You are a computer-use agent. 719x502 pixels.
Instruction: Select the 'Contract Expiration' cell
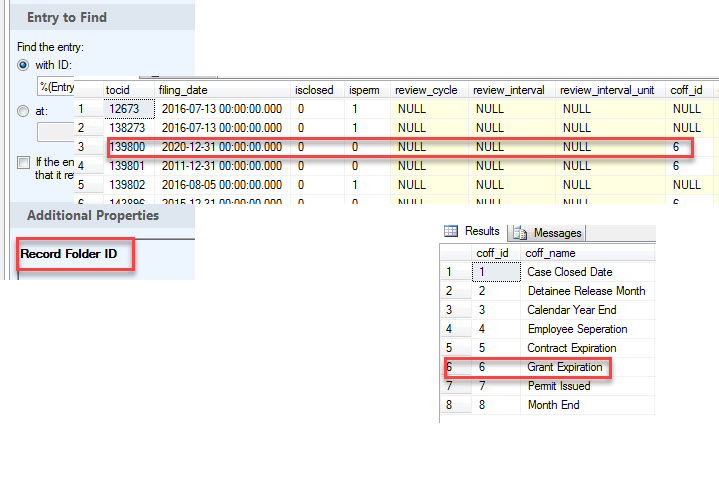tap(588, 348)
